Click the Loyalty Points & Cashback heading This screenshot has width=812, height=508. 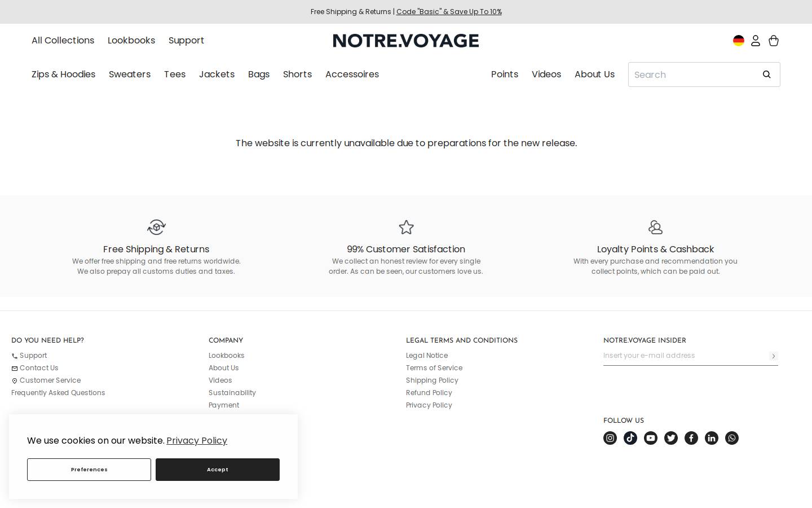655,249
